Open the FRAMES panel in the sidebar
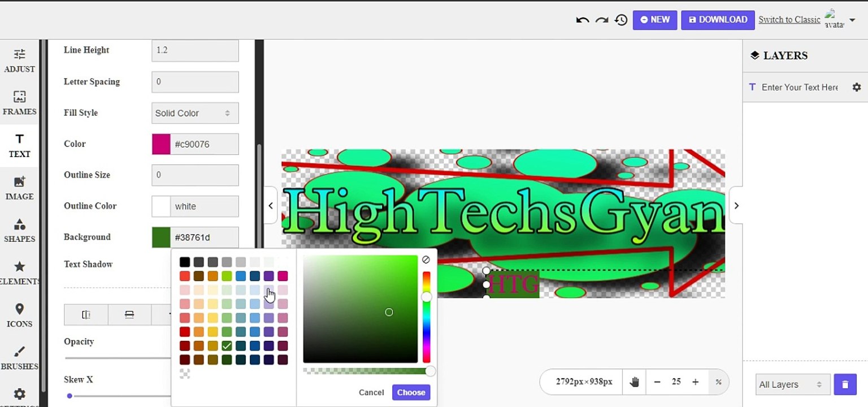This screenshot has height=407, width=868. point(20,103)
